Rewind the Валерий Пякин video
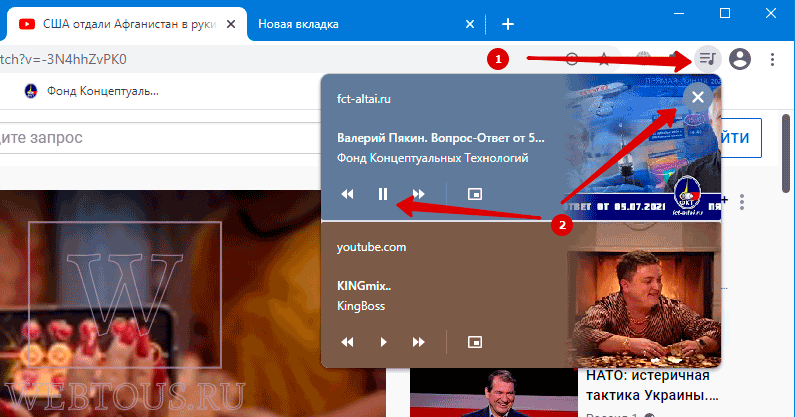The width and height of the screenshot is (795, 417). point(347,194)
